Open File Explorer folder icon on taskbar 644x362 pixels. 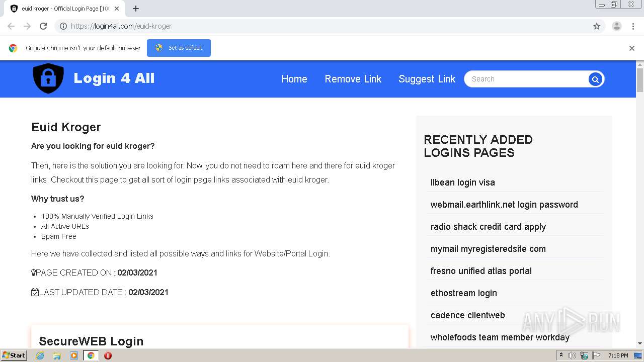pos(57,355)
